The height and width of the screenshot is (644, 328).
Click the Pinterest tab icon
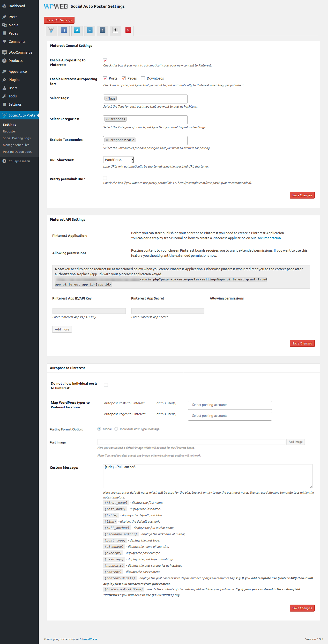[128, 30]
